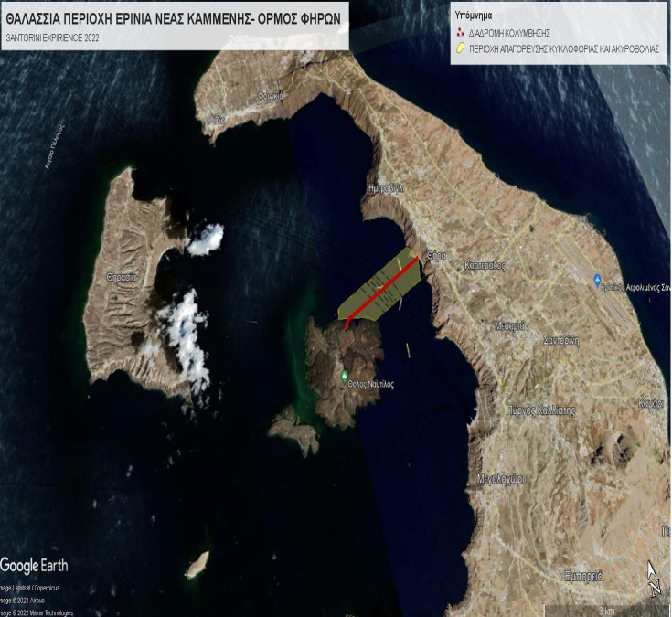This screenshot has width=672, height=617.
Task: Select the Καρτεράδος place label
Action: tap(485, 264)
